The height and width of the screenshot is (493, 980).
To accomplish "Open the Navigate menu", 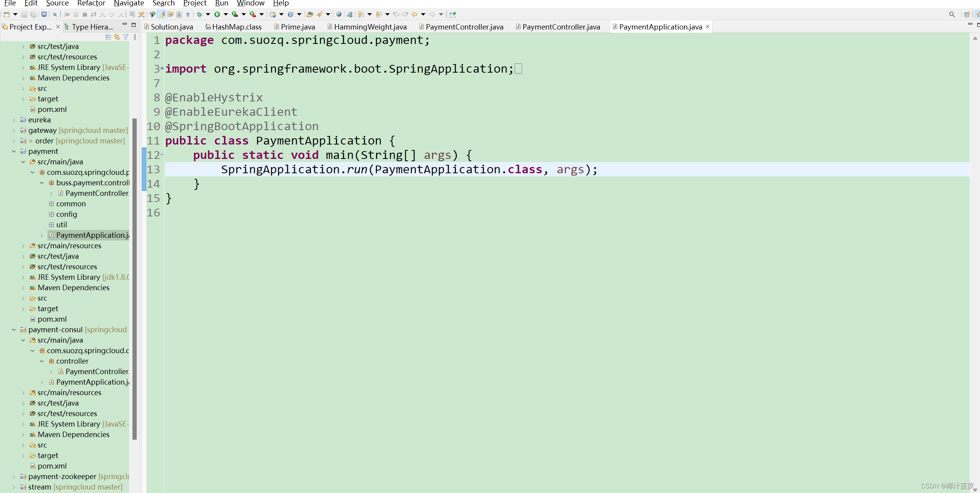I will 129,3.
